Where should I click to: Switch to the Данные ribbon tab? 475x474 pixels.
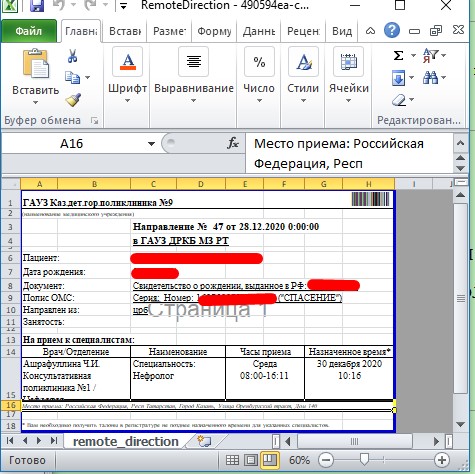pyautogui.click(x=259, y=31)
